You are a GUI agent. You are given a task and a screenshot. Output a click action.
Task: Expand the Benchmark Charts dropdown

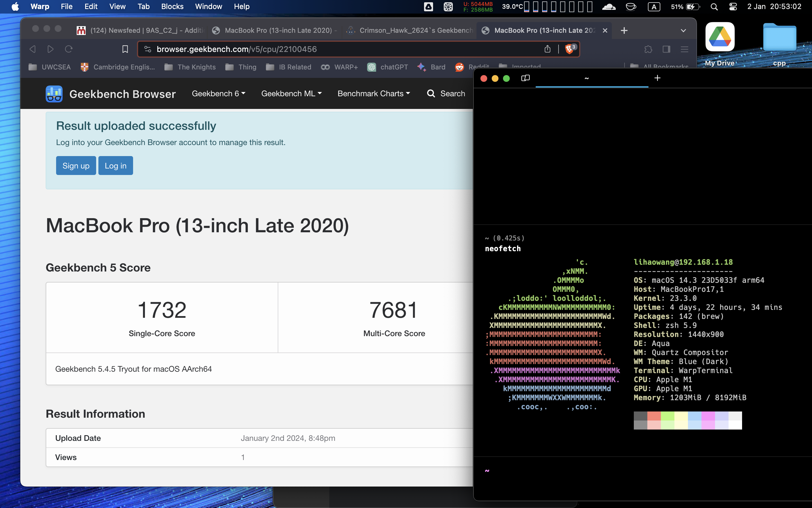coord(374,94)
